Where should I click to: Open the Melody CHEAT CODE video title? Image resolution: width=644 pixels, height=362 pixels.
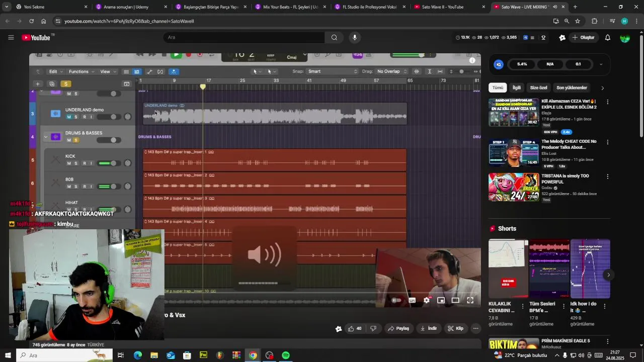(569, 145)
